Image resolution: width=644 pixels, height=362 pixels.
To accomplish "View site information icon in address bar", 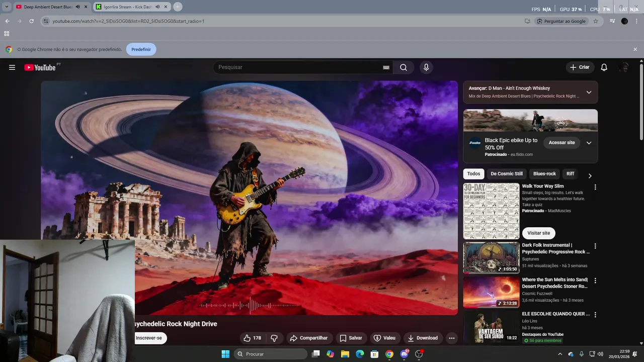I will [x=46, y=21].
